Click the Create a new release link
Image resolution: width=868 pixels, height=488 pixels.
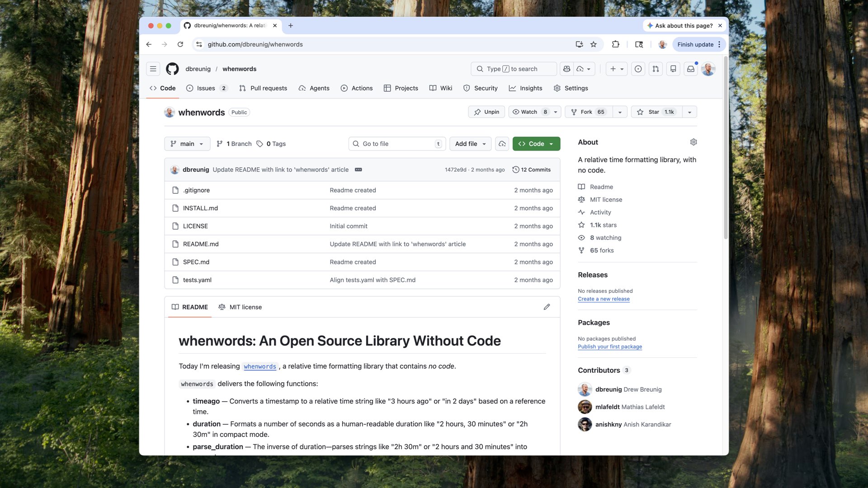point(604,299)
